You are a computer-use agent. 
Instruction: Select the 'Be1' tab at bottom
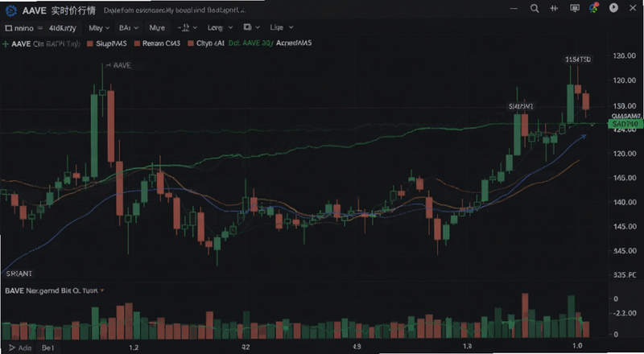(47, 348)
